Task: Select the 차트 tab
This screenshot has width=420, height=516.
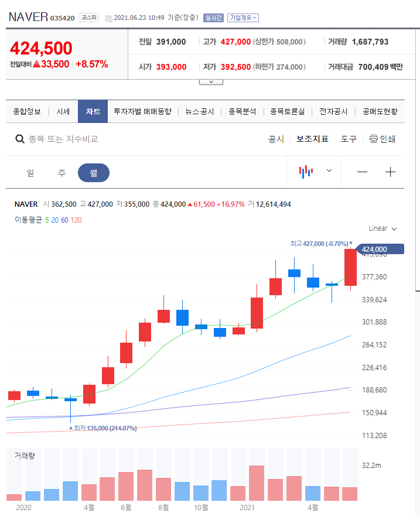Action: pyautogui.click(x=93, y=111)
